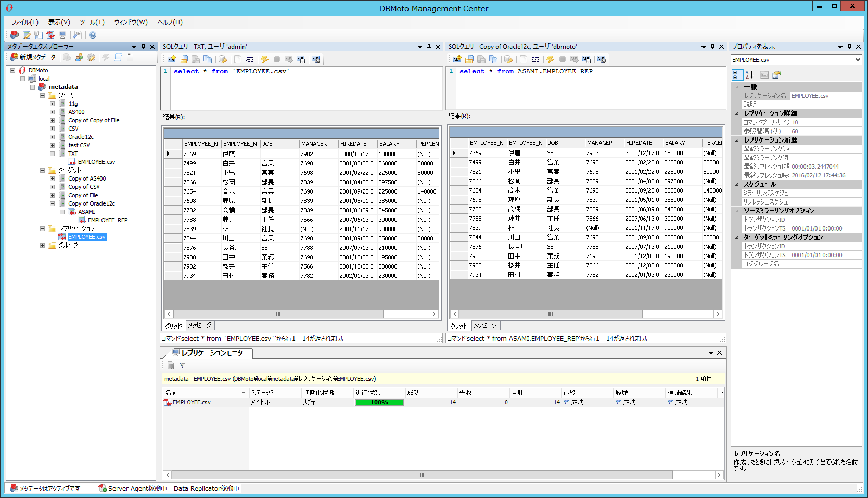Click the key icon in the main toolbar
This screenshot has height=498, width=868.
click(x=77, y=35)
